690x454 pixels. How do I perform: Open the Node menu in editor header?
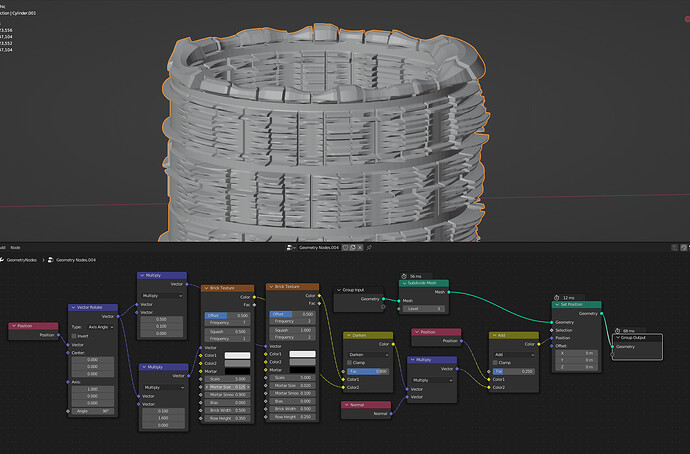tap(15, 248)
